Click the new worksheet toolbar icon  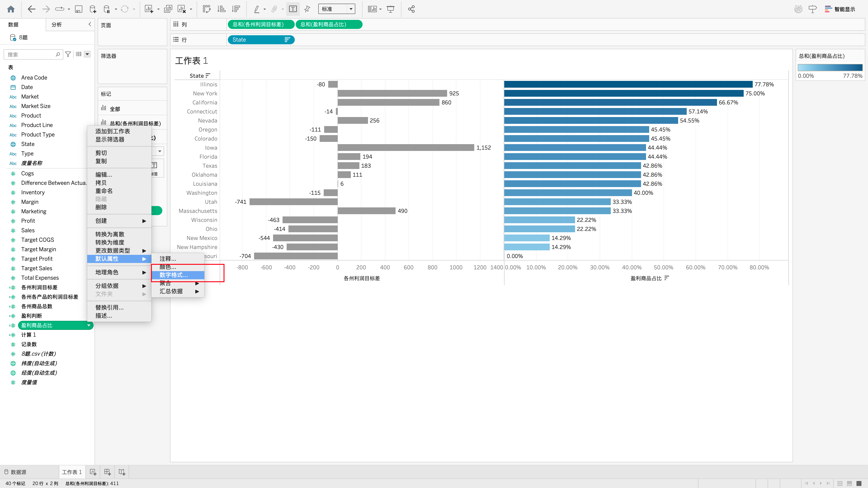(149, 9)
